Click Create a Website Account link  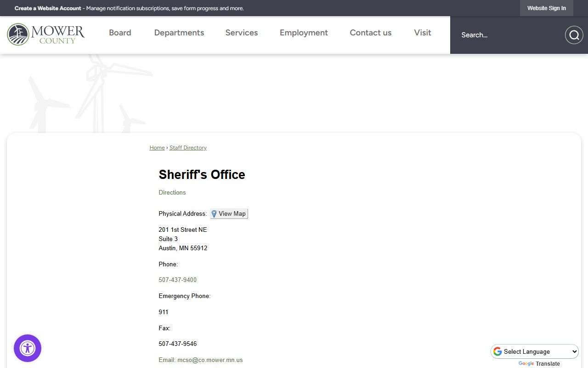click(x=48, y=8)
